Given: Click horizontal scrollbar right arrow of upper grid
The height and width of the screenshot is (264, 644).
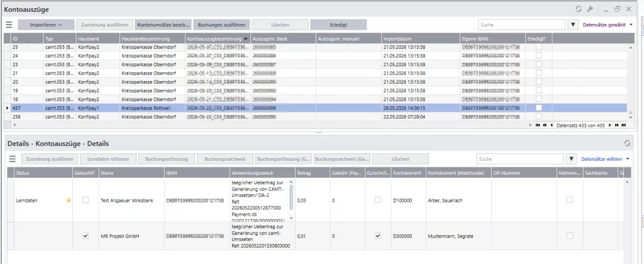Looking at the screenshot, I should 530,125.
